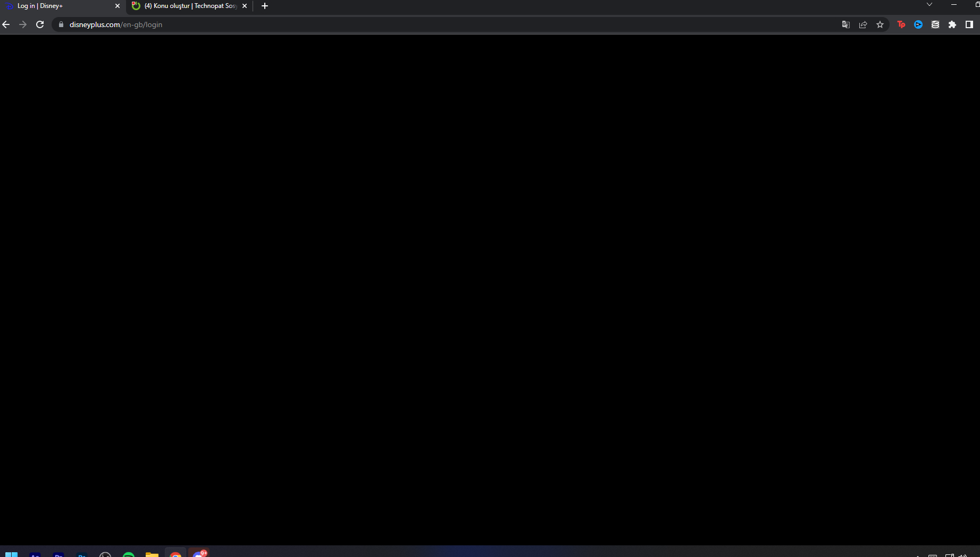Open Discord with 9+ notifications

[x=199, y=554]
